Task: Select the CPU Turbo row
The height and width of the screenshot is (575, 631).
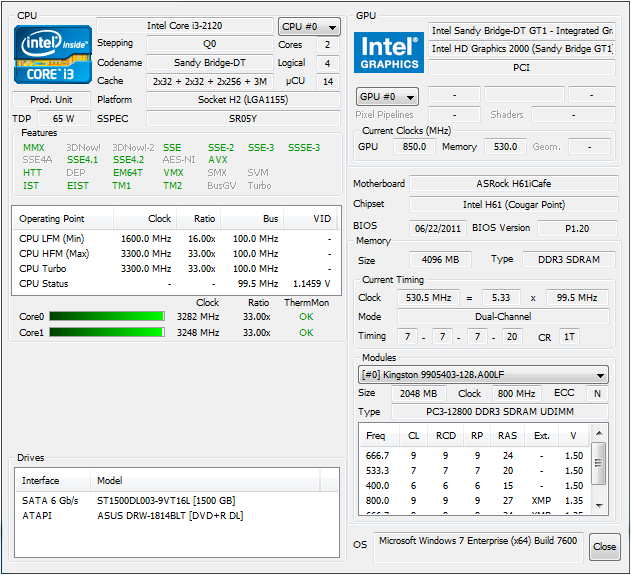Action: (176, 268)
